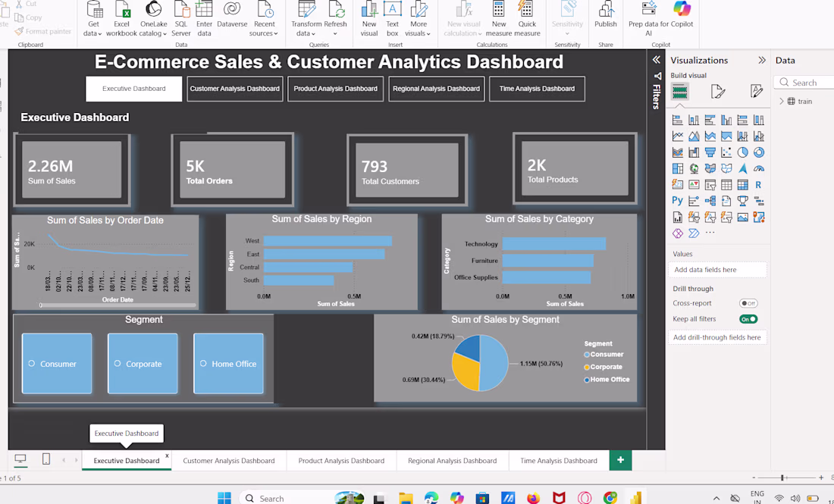
Task: Add the Power Automate visual
Action: tap(694, 233)
